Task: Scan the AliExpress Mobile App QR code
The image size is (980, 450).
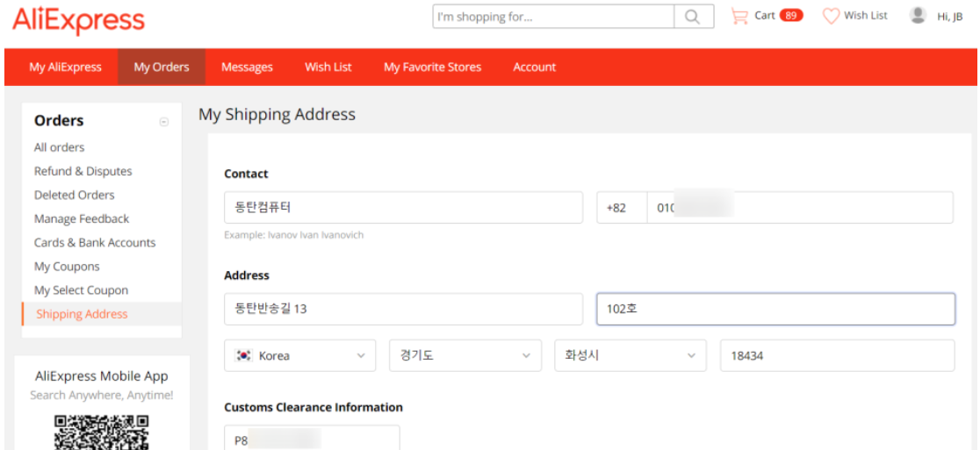Action: click(x=101, y=432)
